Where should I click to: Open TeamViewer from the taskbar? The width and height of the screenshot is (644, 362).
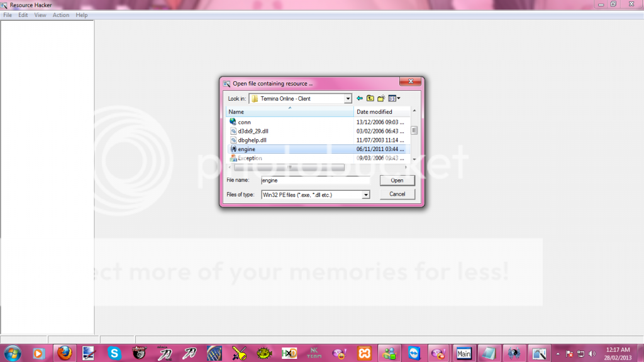[413, 353]
